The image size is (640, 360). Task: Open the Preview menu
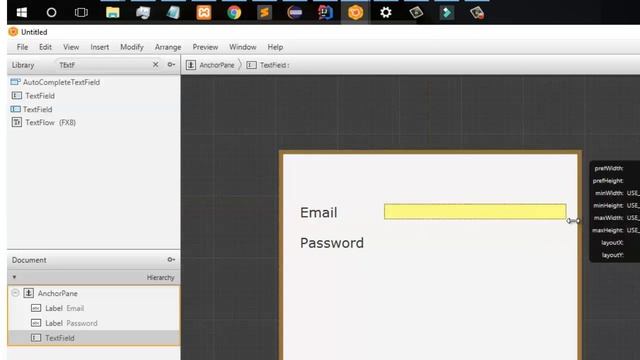point(205,47)
